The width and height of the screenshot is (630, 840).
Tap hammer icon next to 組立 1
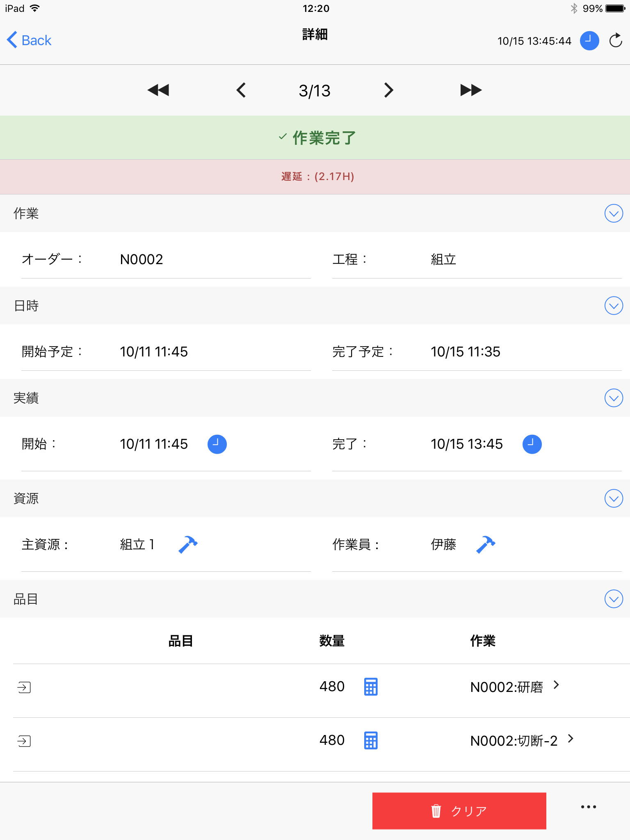(188, 545)
